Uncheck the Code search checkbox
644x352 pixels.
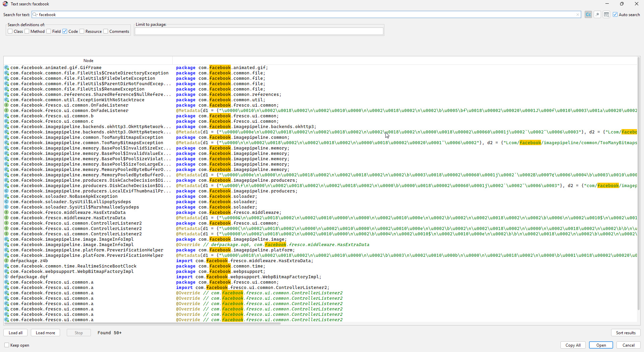(65, 32)
